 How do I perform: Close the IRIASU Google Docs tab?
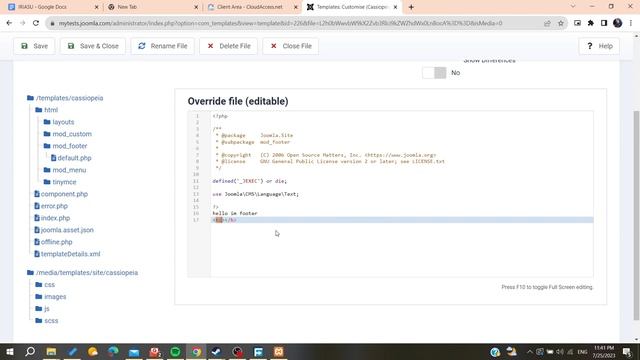tap(96, 7)
